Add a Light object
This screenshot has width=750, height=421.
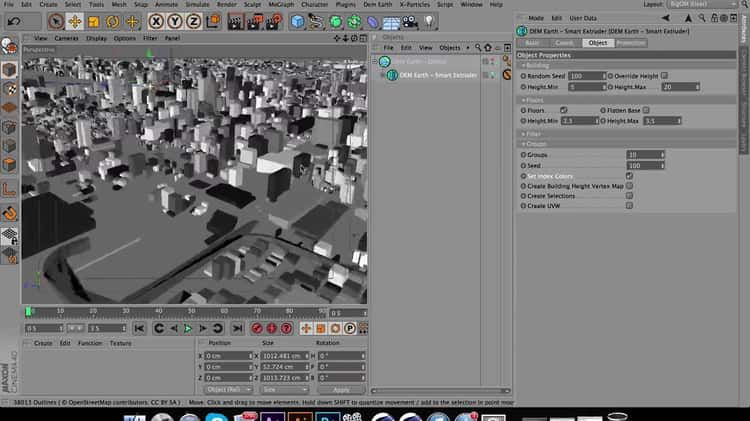429,22
